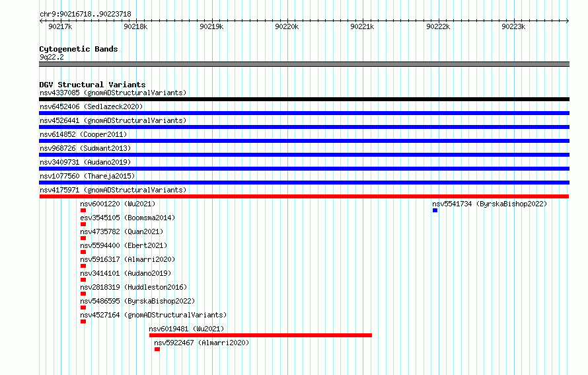Click blue bar for nsv968726 Sudmant2013
This screenshot has width=588, height=375.
click(x=304, y=155)
